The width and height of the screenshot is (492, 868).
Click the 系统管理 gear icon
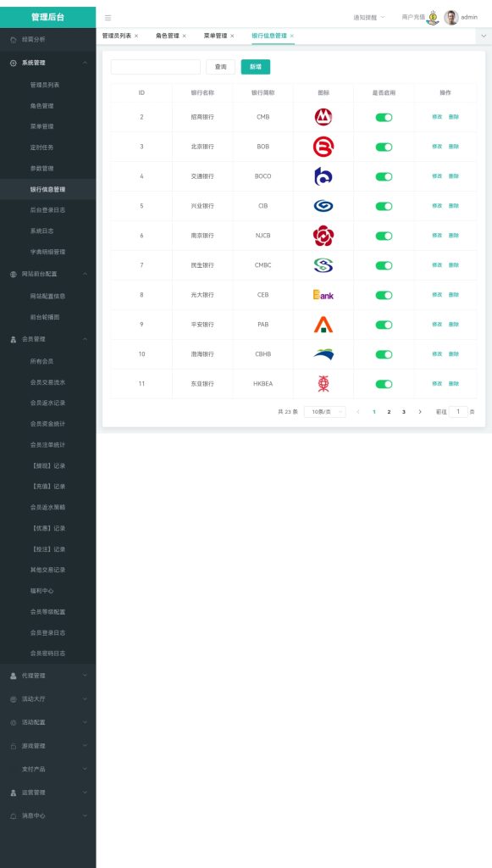(14, 63)
